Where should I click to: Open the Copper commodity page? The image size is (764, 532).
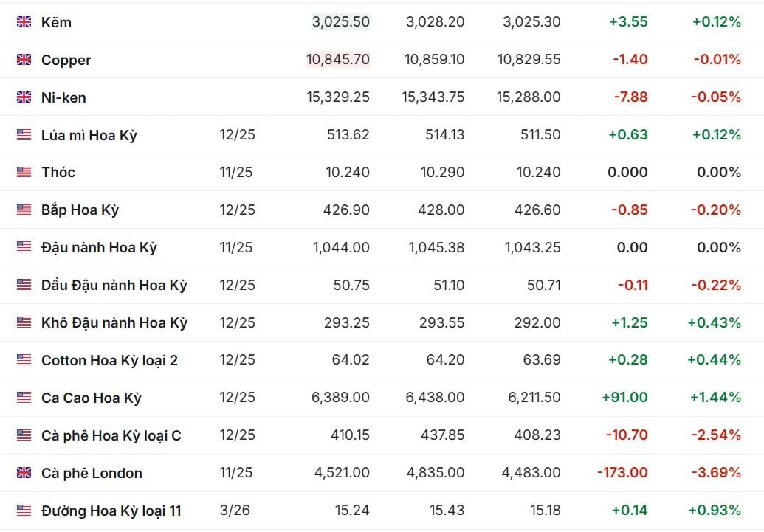[x=66, y=60]
